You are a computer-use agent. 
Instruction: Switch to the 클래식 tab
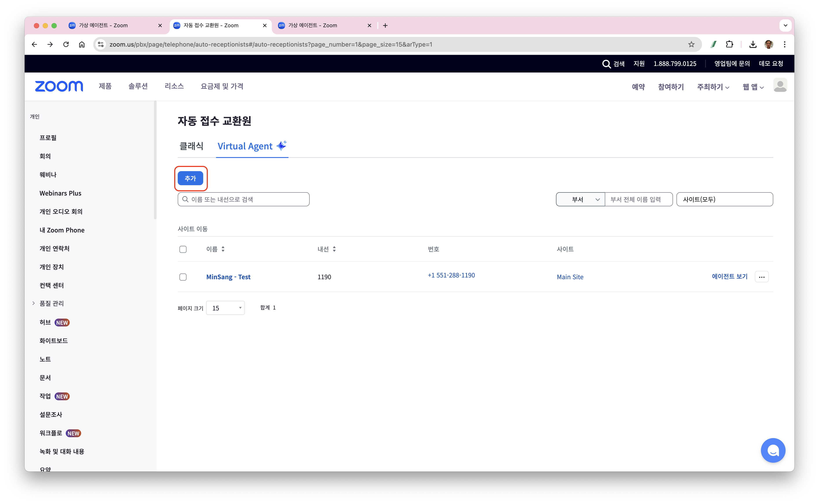click(192, 146)
